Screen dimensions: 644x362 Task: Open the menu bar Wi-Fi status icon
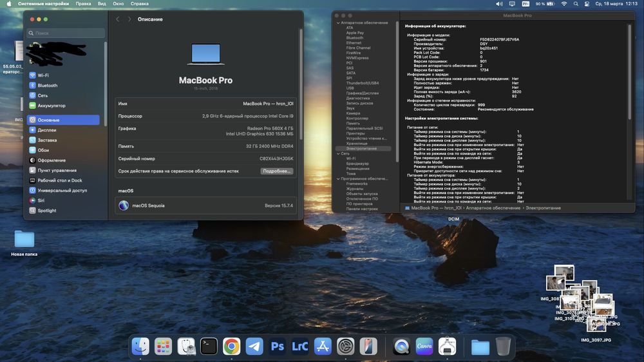tap(564, 4)
